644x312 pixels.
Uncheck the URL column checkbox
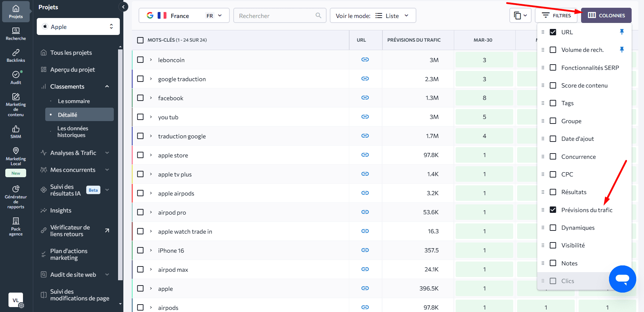coord(553,32)
